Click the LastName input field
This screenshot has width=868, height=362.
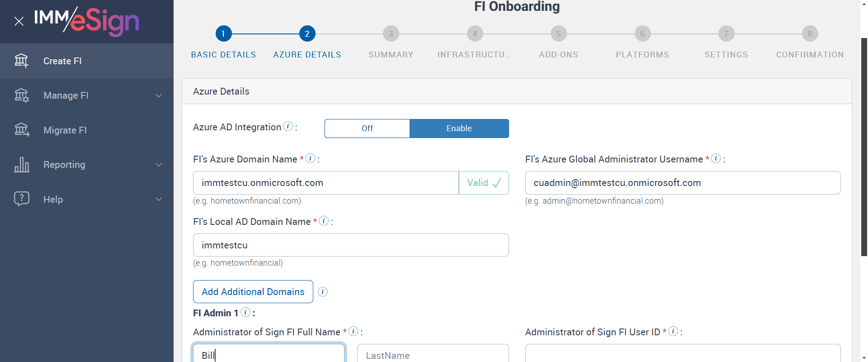pyautogui.click(x=433, y=355)
